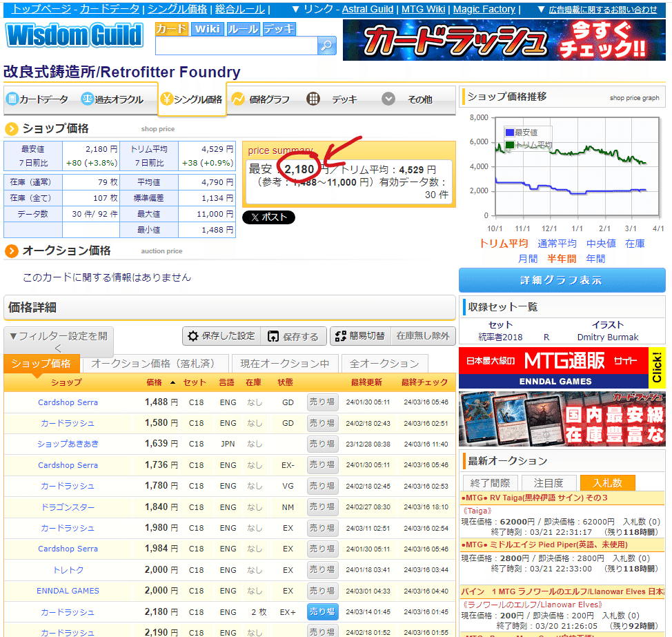
Task: Open the 総合ルール link
Action: pos(240,9)
